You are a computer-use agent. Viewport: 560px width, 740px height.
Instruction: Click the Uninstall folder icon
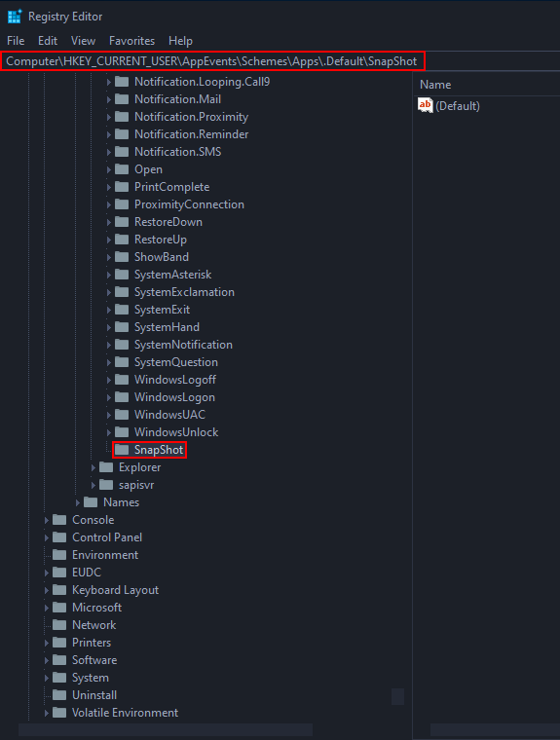[x=59, y=694]
